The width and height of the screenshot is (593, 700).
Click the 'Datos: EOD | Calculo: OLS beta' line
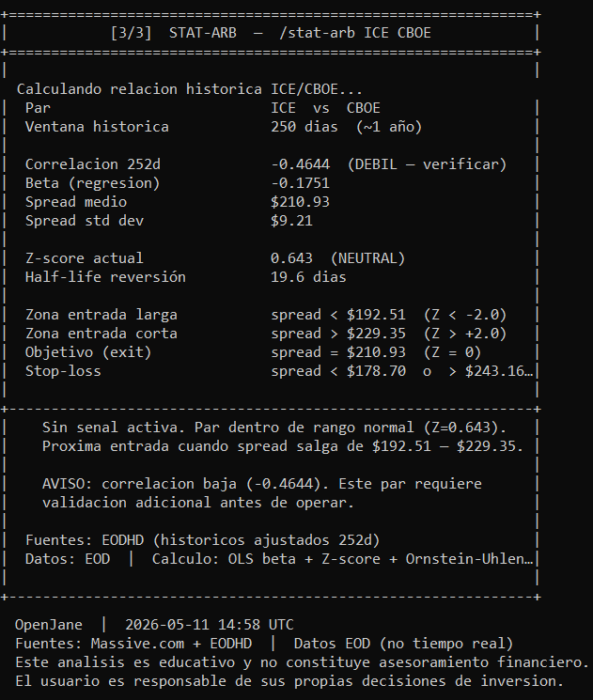click(x=279, y=559)
